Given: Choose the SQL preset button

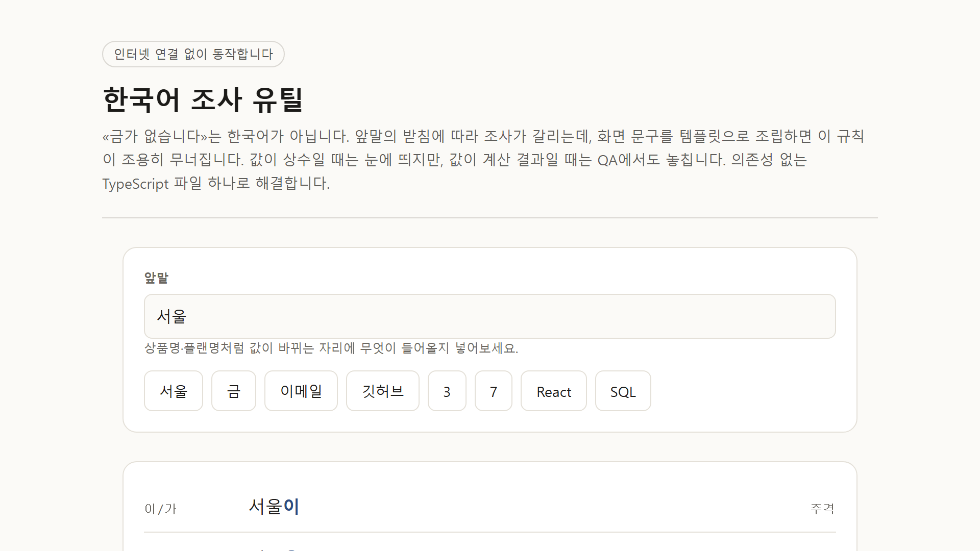Looking at the screenshot, I should pos(623,391).
